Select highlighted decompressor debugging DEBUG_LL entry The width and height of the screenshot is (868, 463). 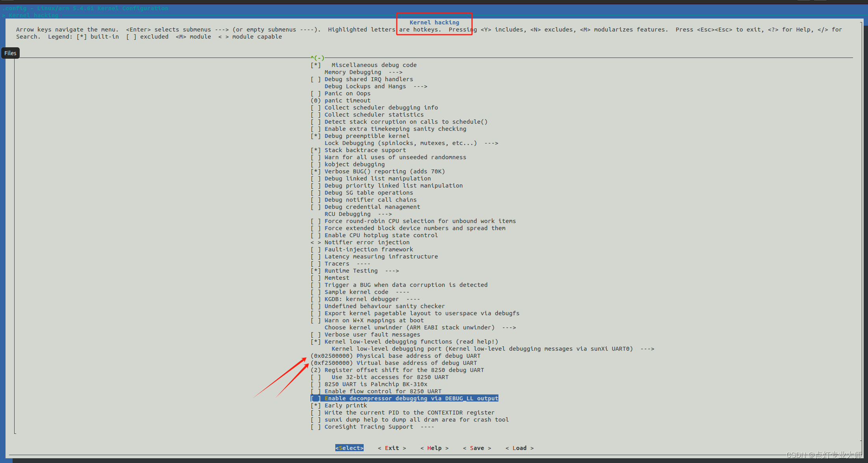pyautogui.click(x=404, y=399)
